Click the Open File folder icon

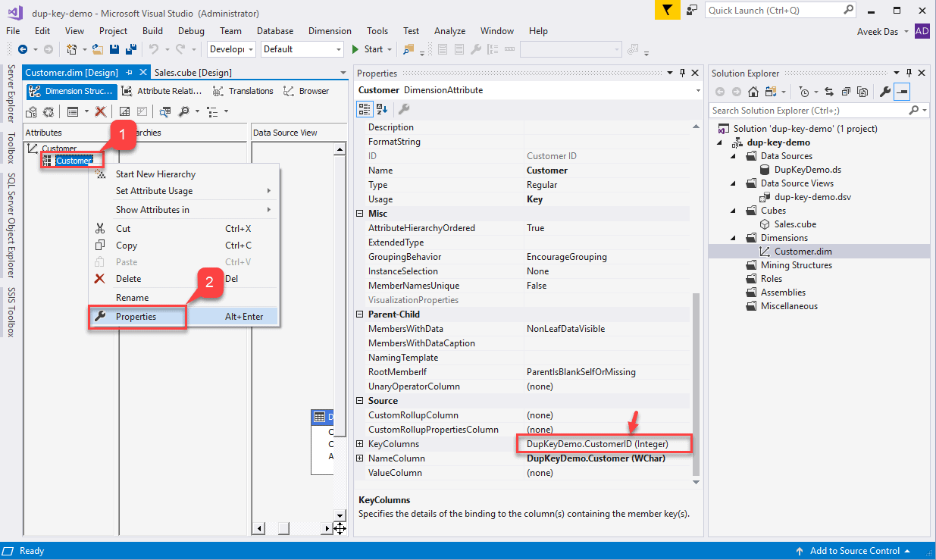[98, 49]
